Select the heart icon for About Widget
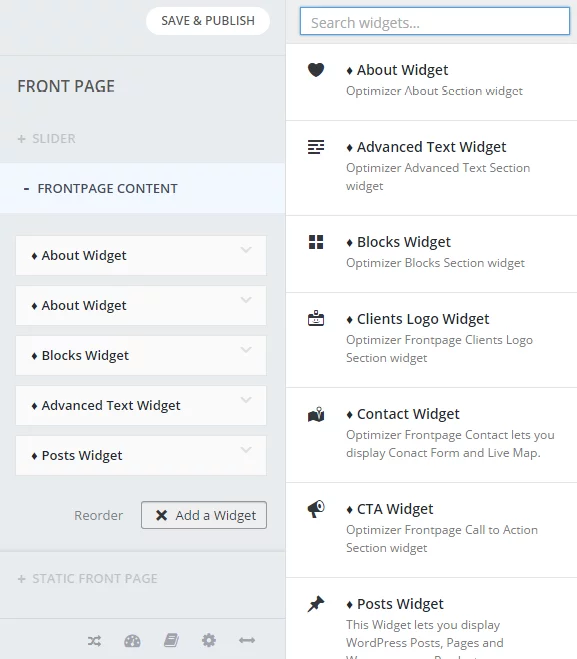 316,70
